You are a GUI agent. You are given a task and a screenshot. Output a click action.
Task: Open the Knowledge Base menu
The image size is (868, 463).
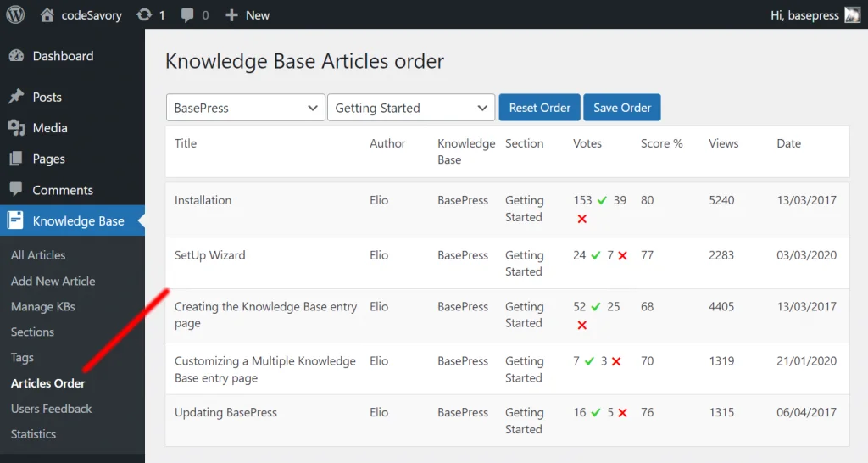point(72,220)
